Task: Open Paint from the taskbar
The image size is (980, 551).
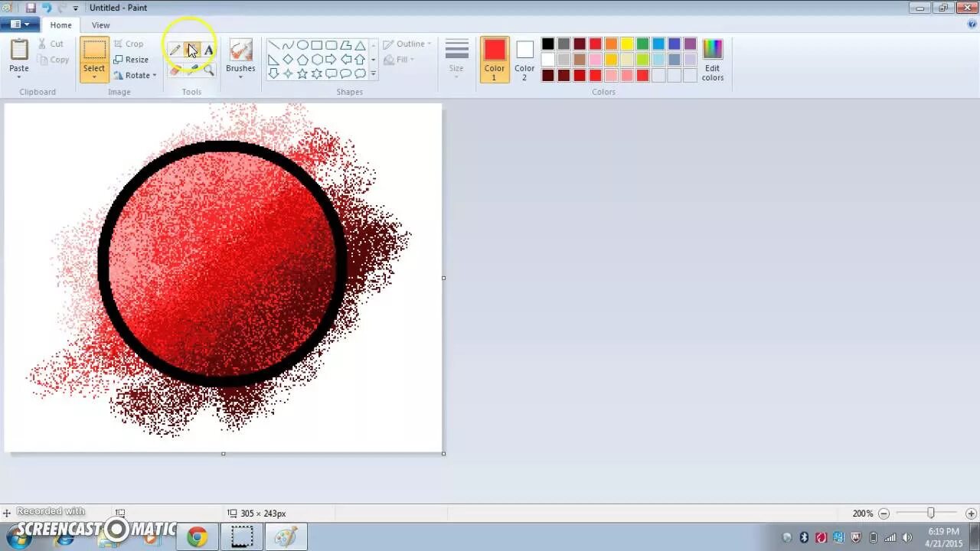Action: point(286,537)
